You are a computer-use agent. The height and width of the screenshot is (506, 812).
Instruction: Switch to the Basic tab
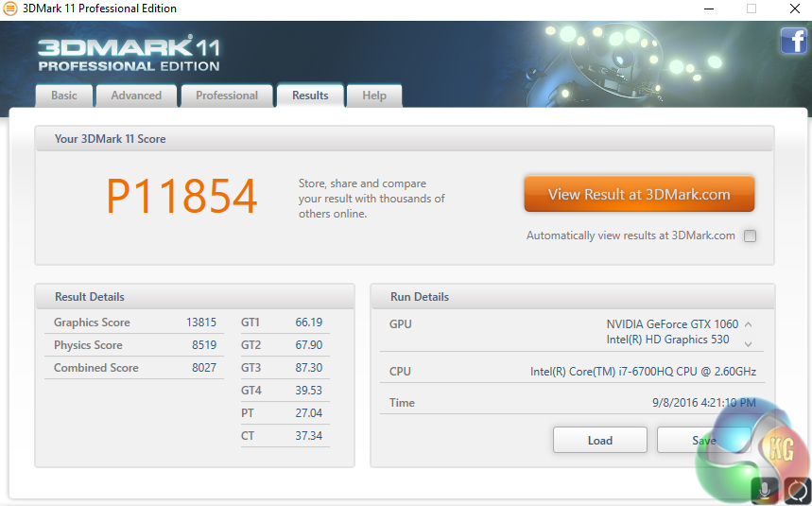(64, 96)
